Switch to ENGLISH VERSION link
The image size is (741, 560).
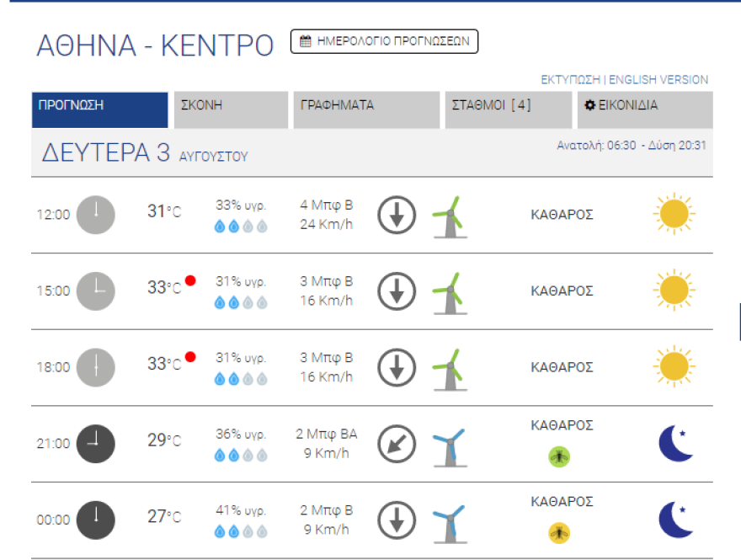pyautogui.click(x=658, y=80)
